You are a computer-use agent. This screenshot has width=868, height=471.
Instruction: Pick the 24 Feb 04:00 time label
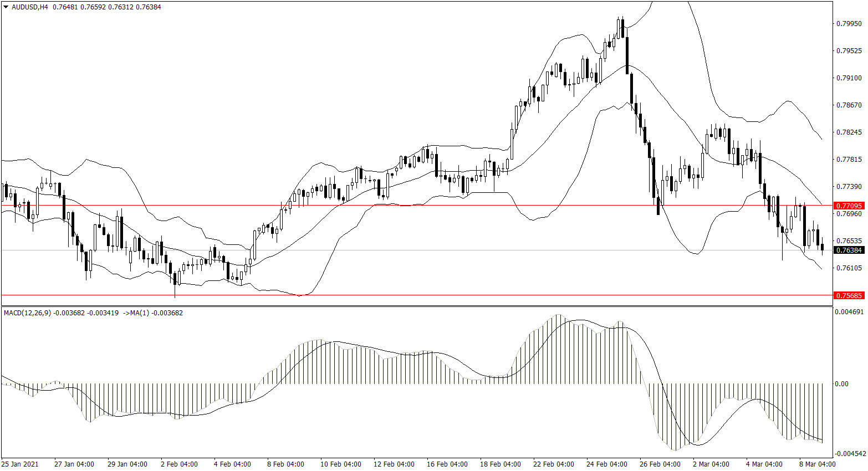[x=607, y=464]
